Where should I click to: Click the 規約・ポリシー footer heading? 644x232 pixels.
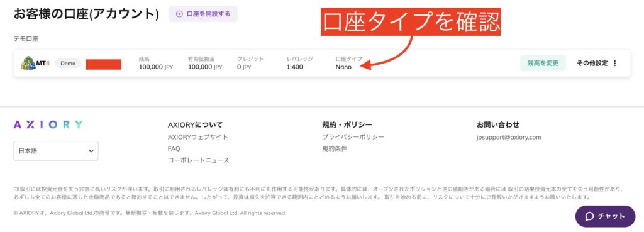pos(347,124)
